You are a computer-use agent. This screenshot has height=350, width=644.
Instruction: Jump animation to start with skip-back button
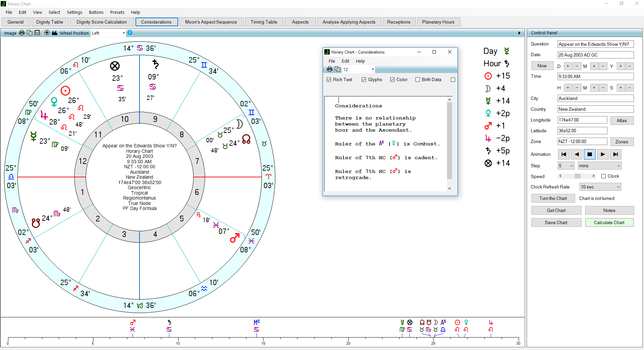[564, 154]
